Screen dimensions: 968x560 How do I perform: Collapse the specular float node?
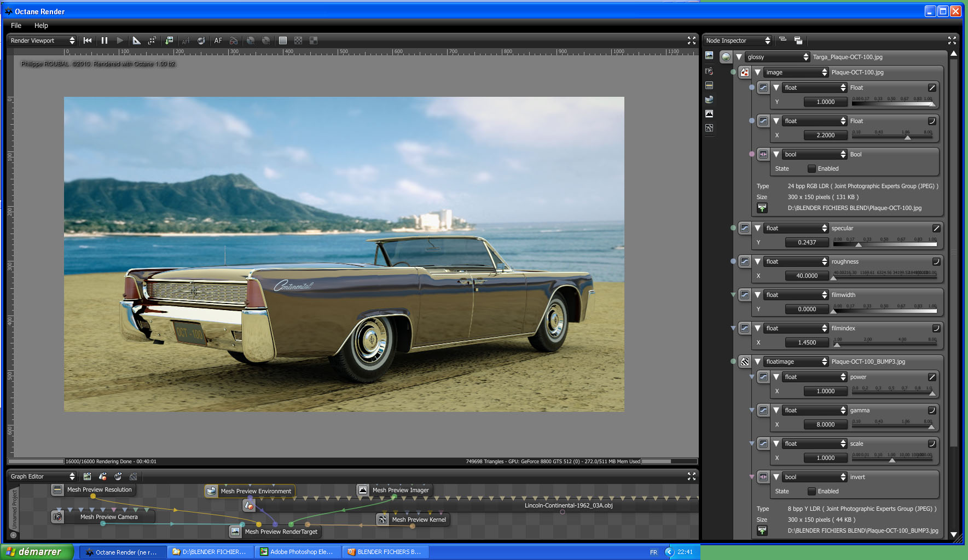(x=757, y=228)
